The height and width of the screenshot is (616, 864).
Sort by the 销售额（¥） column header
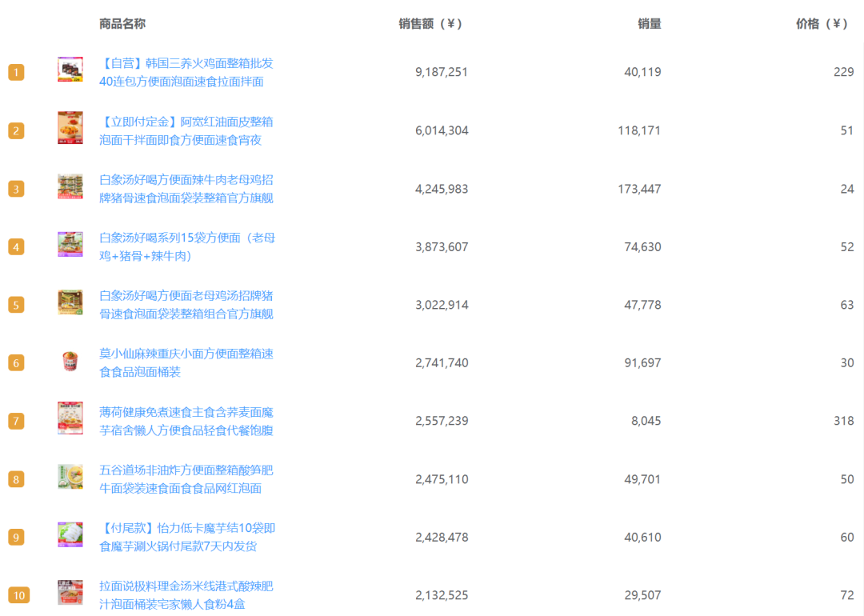point(431,24)
